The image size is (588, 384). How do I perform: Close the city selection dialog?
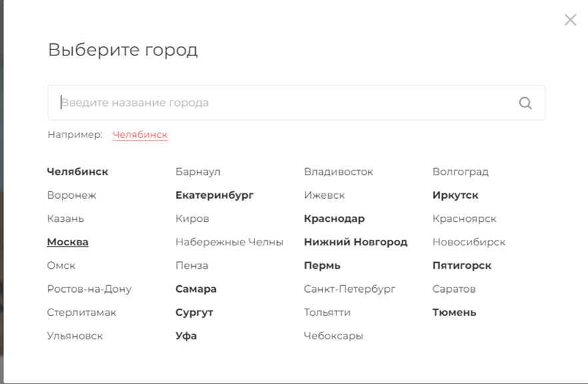point(570,20)
